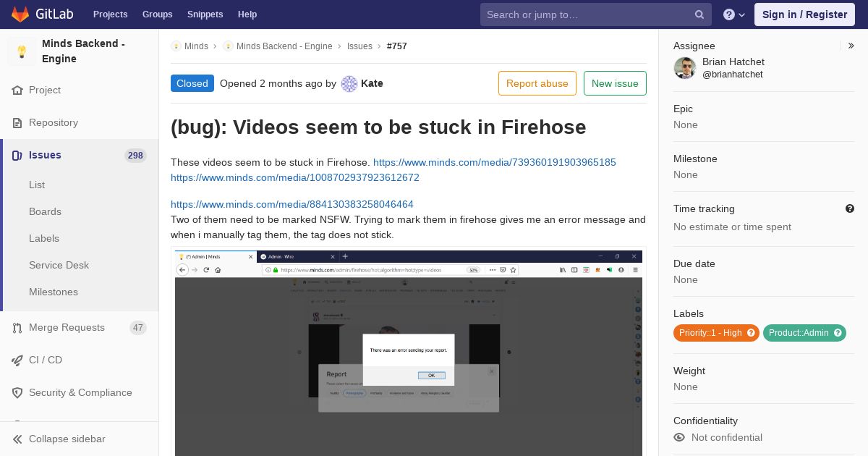The image size is (868, 456).
Task: Click the 47 merge requests badge
Action: tap(138, 328)
